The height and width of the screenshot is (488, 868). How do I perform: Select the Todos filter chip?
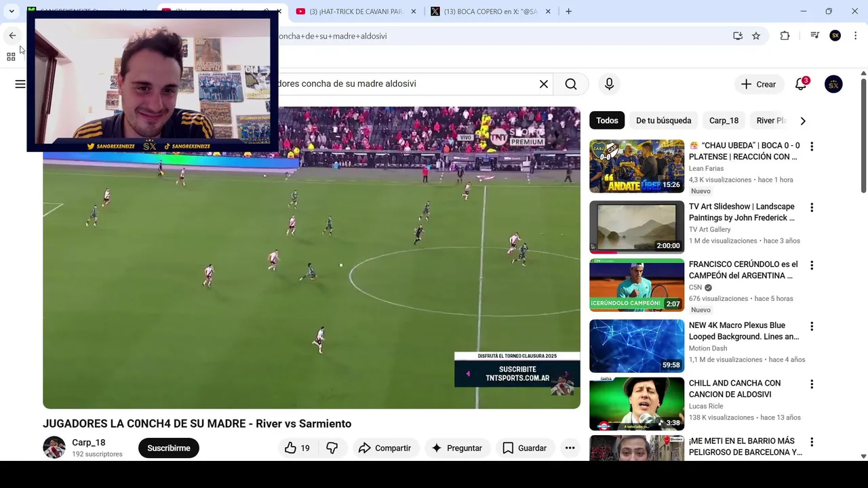tap(607, 121)
